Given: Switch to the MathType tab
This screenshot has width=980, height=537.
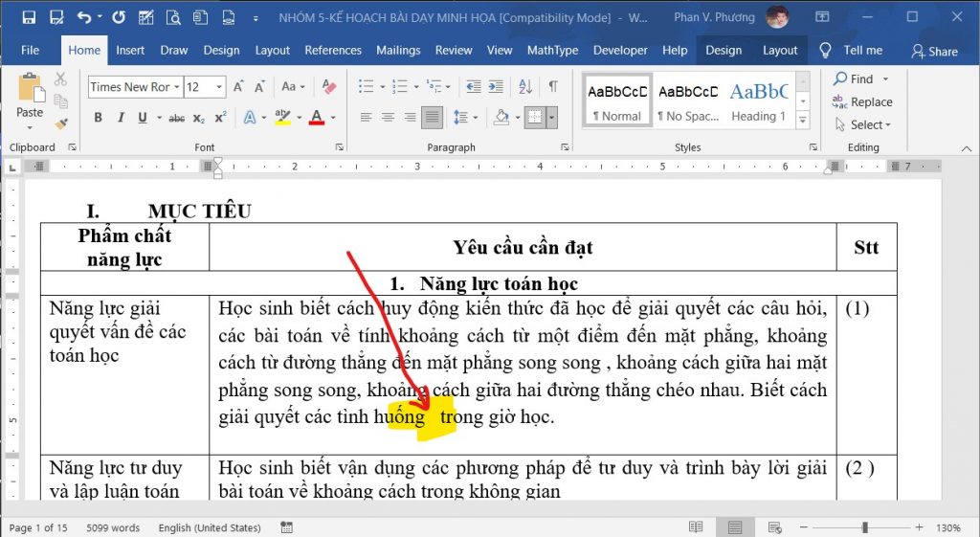Looking at the screenshot, I should pos(552,50).
